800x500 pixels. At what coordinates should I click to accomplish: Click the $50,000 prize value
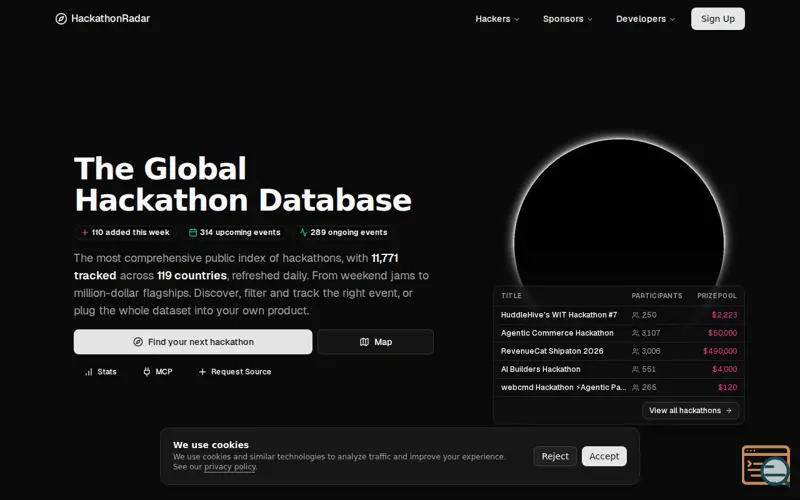click(722, 333)
